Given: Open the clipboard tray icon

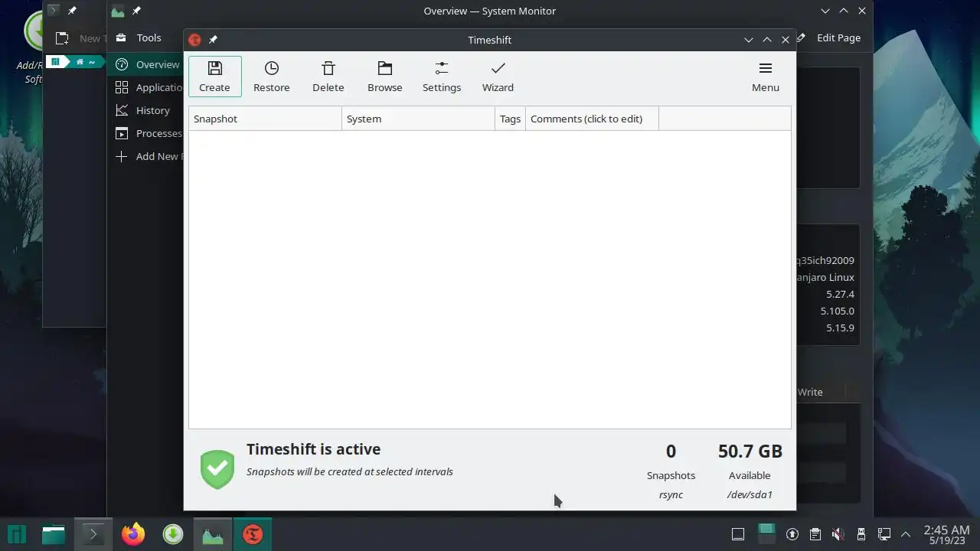Looking at the screenshot, I should coord(815,534).
